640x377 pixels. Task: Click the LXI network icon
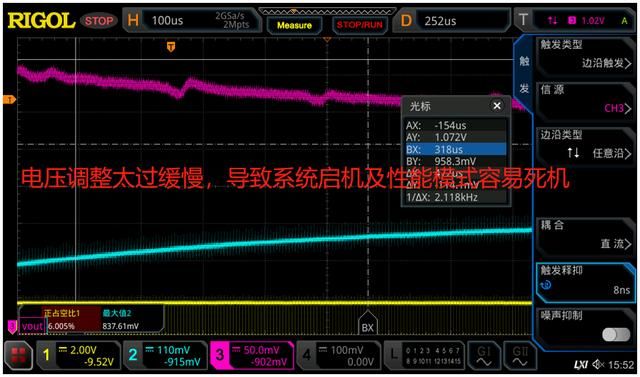[x=581, y=365]
